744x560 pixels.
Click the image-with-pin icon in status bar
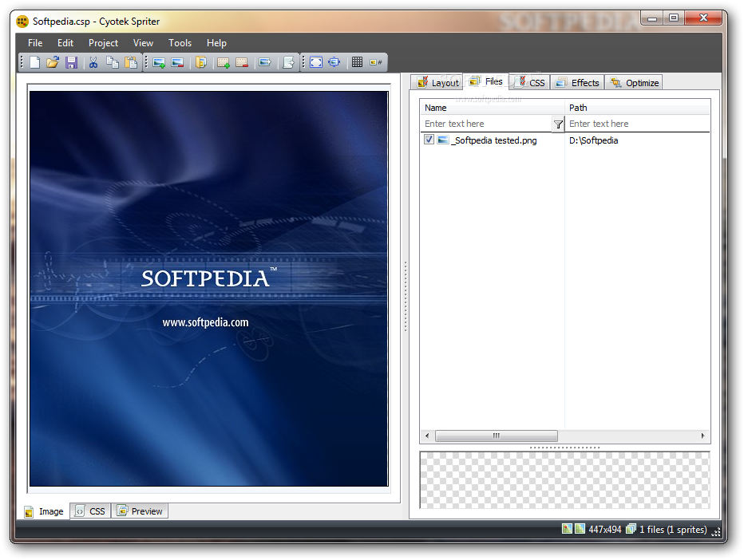[567, 528]
